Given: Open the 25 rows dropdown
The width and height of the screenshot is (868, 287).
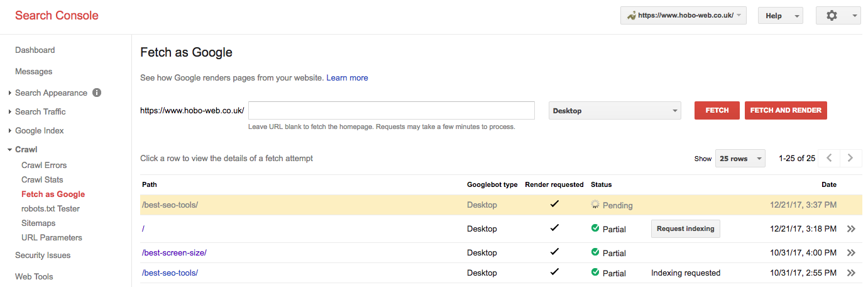Looking at the screenshot, I should 740,159.
